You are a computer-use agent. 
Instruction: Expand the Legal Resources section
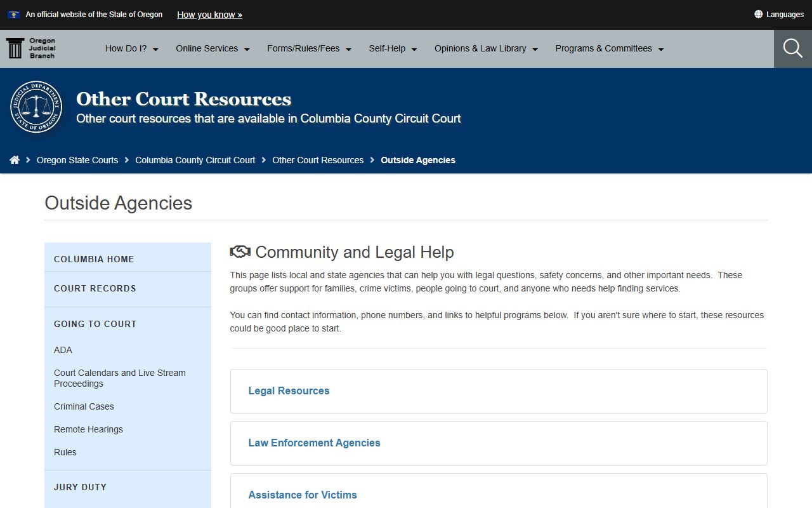499,391
